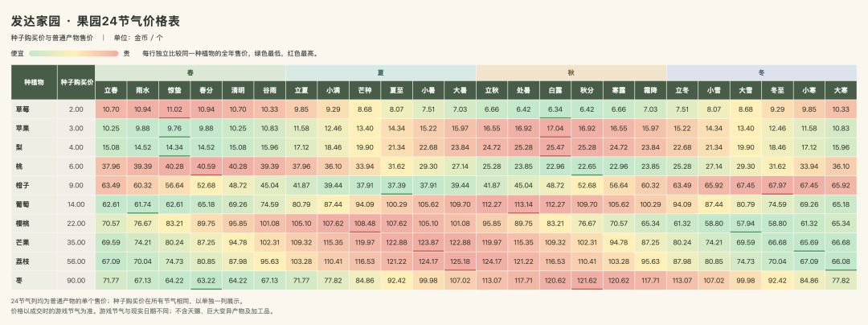
Task: Click the 橙子 lowest price 37.39
Action: pyautogui.click(x=396, y=186)
